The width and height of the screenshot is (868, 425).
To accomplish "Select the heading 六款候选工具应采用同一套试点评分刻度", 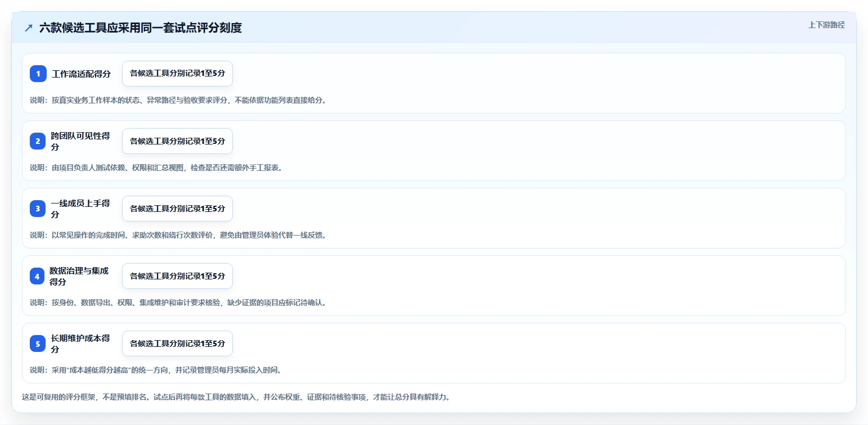I will [141, 28].
